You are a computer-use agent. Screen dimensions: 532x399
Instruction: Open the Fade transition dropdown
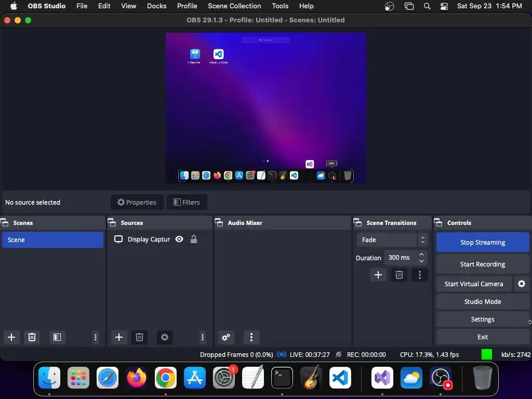click(x=392, y=240)
